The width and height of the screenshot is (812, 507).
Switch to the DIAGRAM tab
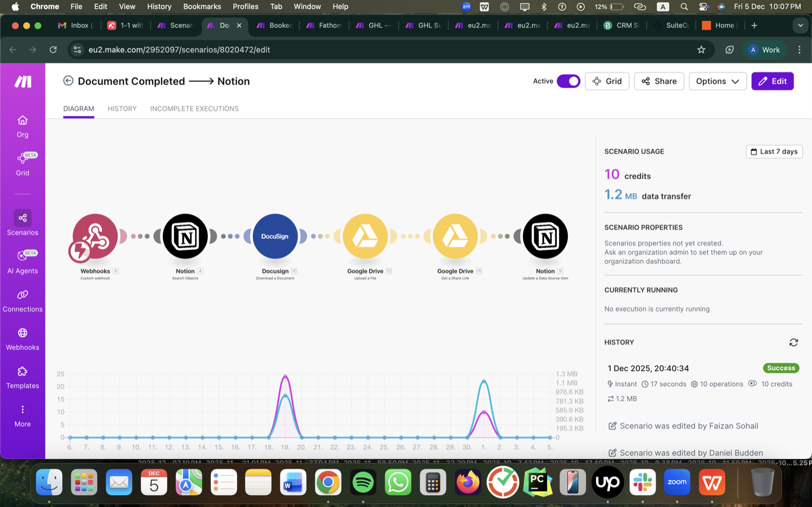pyautogui.click(x=78, y=109)
